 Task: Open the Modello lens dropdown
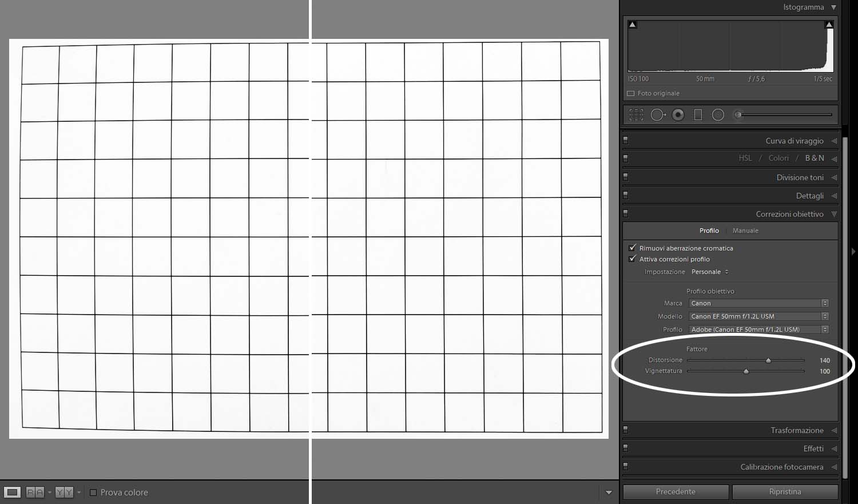coord(758,316)
